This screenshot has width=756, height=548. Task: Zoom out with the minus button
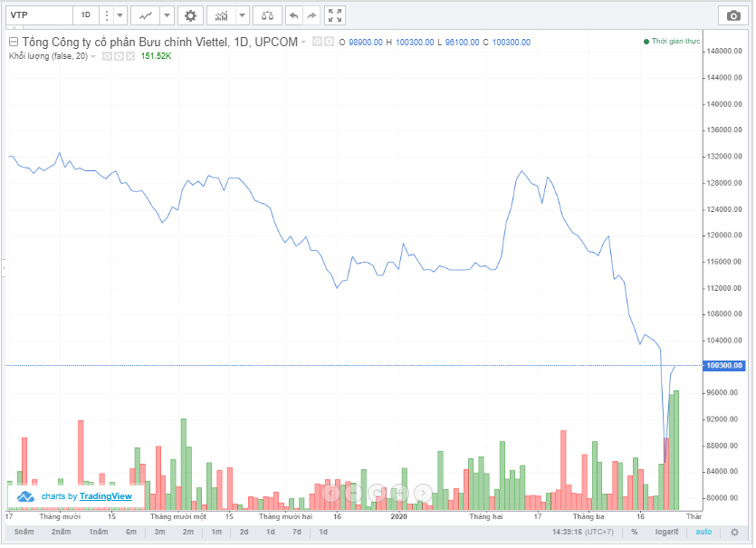tap(353, 493)
